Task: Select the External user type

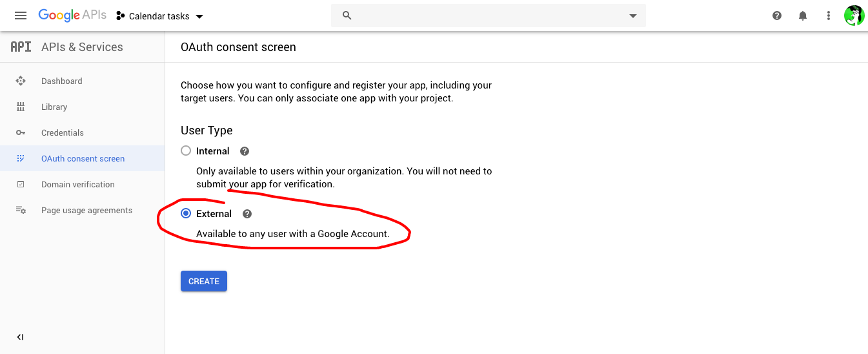Action: (x=186, y=214)
